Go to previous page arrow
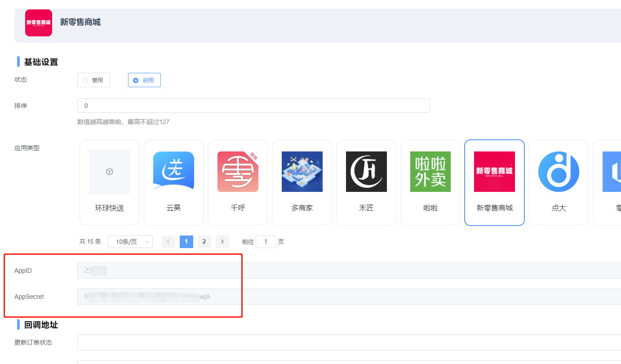This screenshot has width=621, height=364. 169,242
